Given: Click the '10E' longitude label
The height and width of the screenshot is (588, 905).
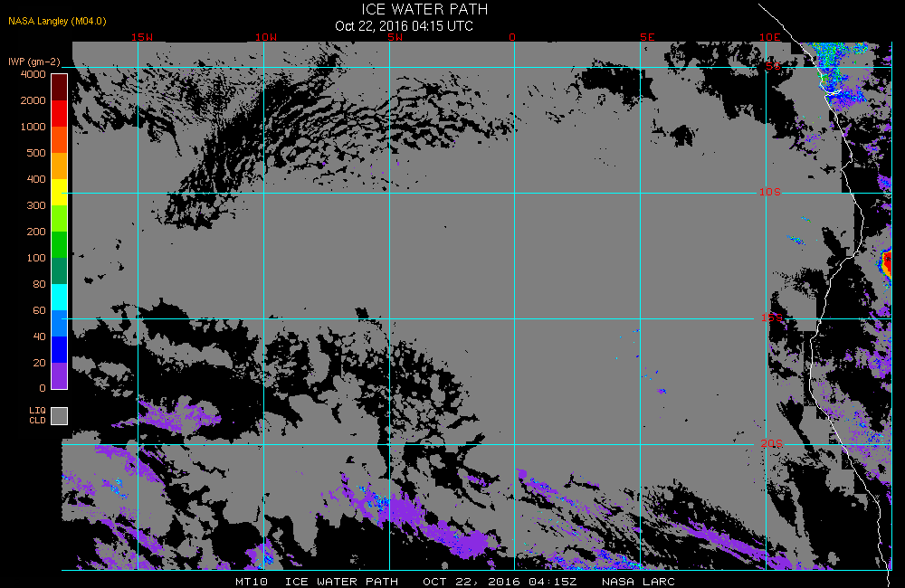Looking at the screenshot, I should click(x=770, y=37).
